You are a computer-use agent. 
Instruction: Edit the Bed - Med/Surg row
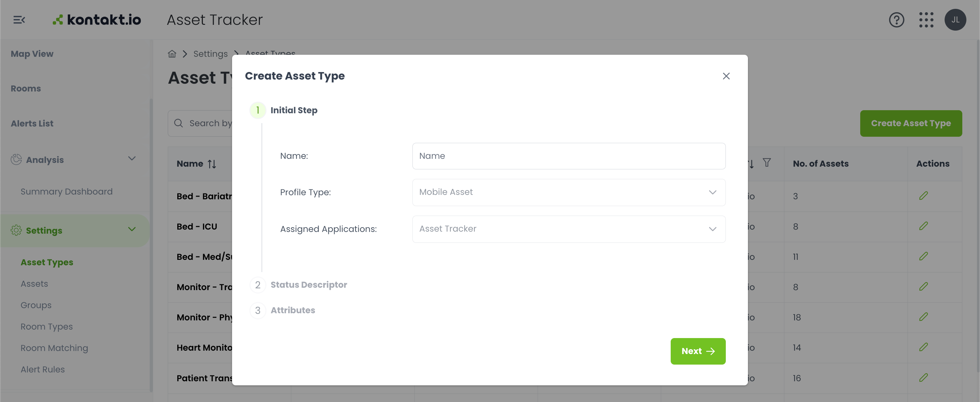[923, 256]
